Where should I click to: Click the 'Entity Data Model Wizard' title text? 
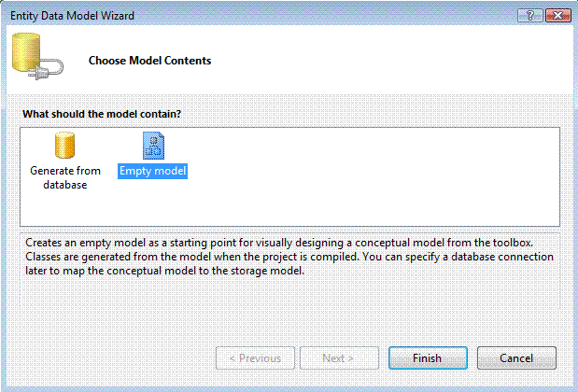pyautogui.click(x=72, y=16)
